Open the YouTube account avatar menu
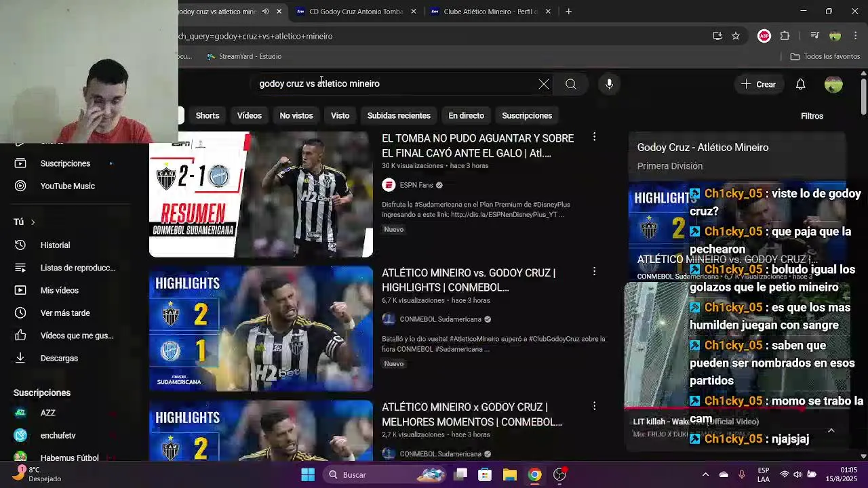The width and height of the screenshot is (868, 488). (x=833, y=84)
